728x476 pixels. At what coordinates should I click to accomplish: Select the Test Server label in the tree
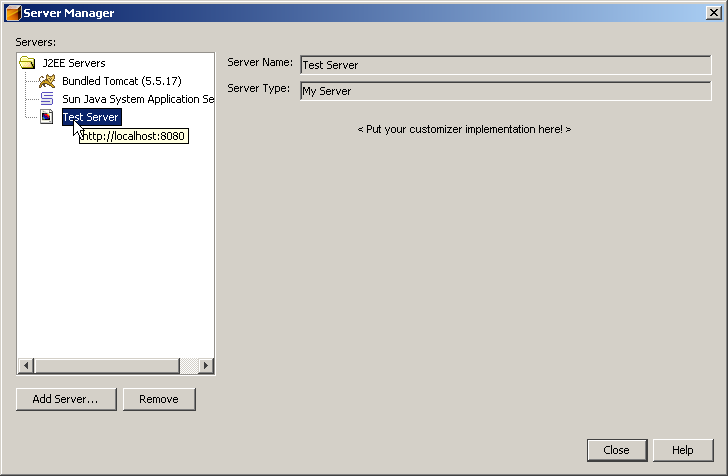[x=90, y=117]
